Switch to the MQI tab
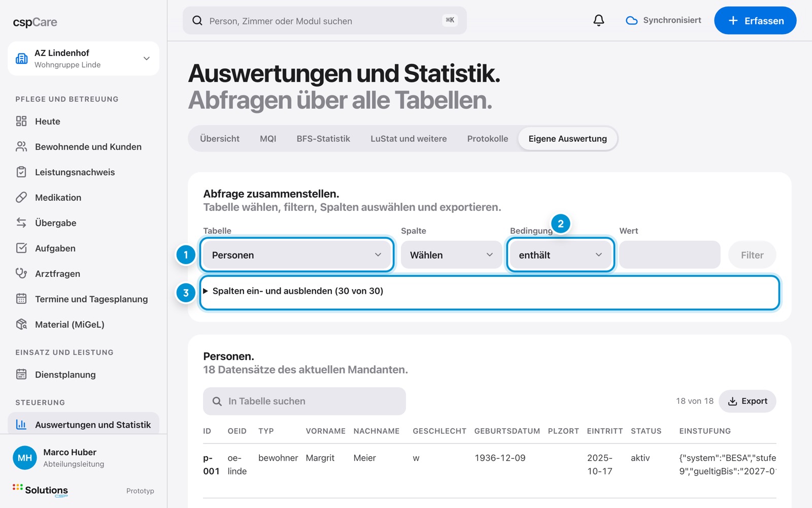 (x=268, y=139)
